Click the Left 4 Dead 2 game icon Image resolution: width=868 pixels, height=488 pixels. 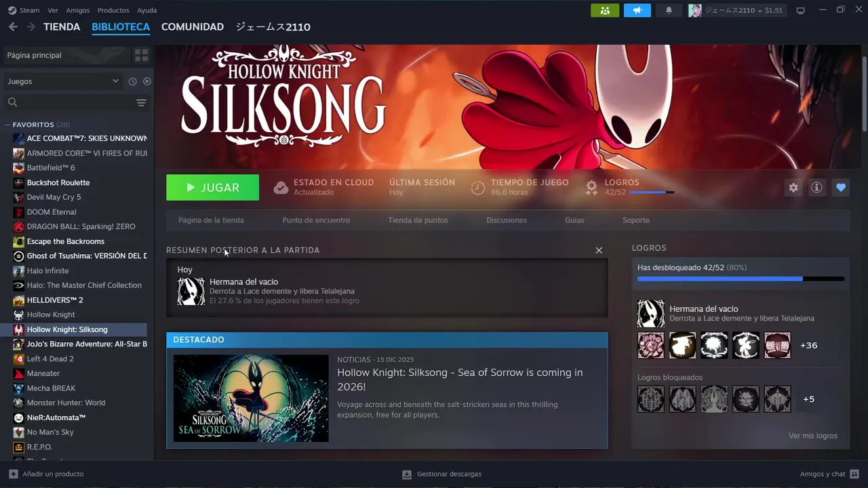(19, 359)
